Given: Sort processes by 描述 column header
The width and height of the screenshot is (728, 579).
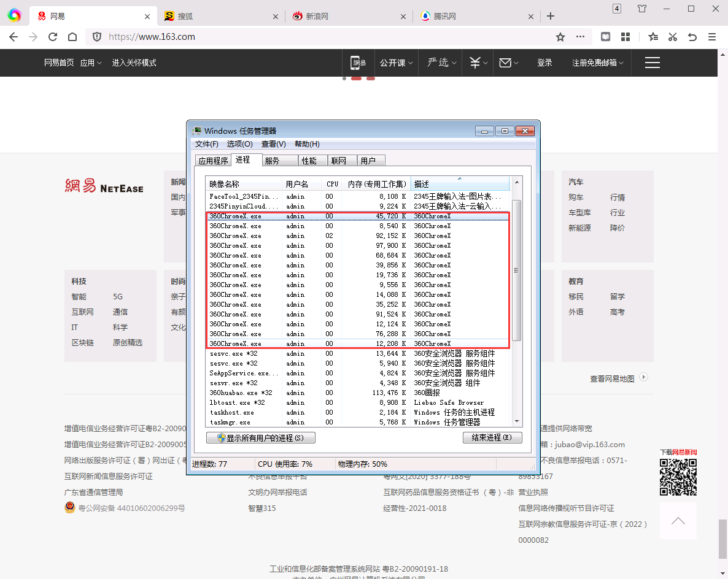Looking at the screenshot, I should (x=460, y=184).
